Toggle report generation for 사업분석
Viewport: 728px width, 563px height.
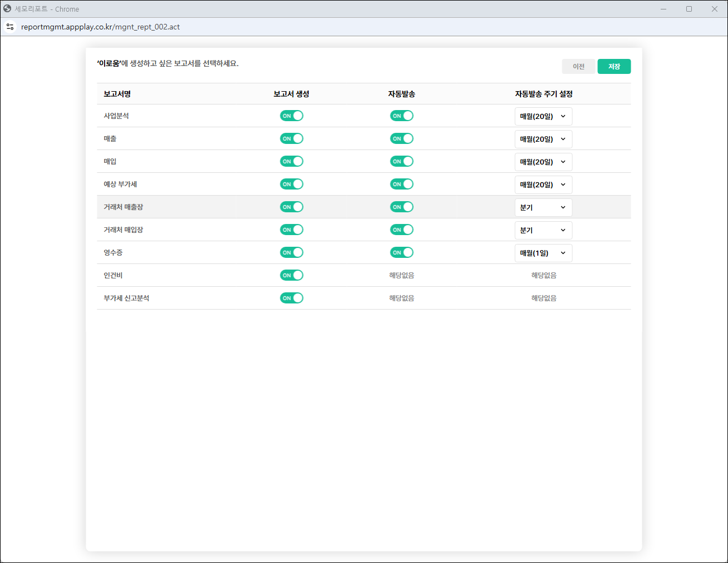pyautogui.click(x=291, y=116)
